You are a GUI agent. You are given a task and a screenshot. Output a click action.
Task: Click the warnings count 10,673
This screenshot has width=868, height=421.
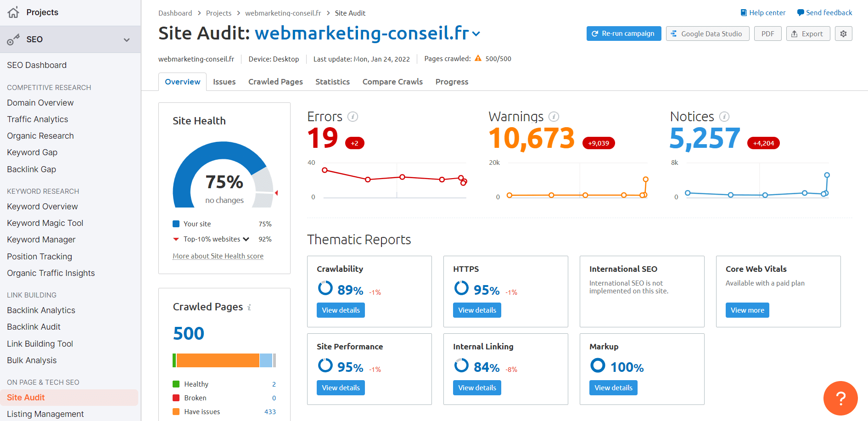tap(532, 138)
